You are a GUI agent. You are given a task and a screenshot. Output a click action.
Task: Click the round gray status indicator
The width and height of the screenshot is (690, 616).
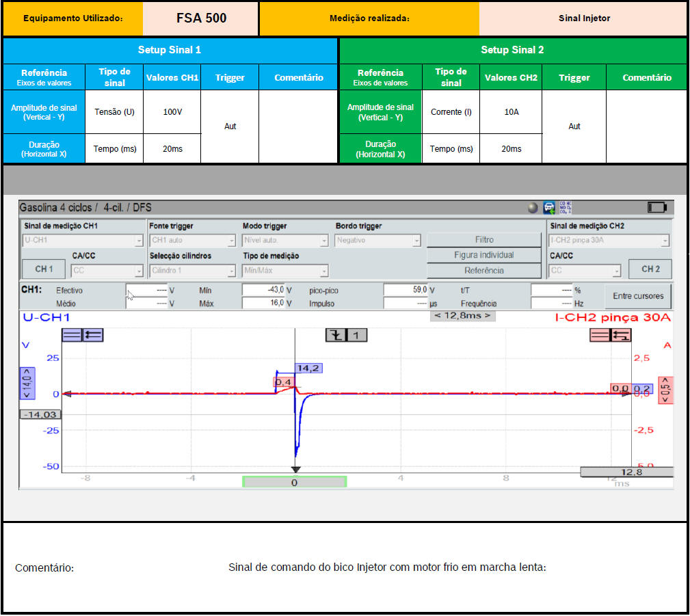pyautogui.click(x=532, y=208)
